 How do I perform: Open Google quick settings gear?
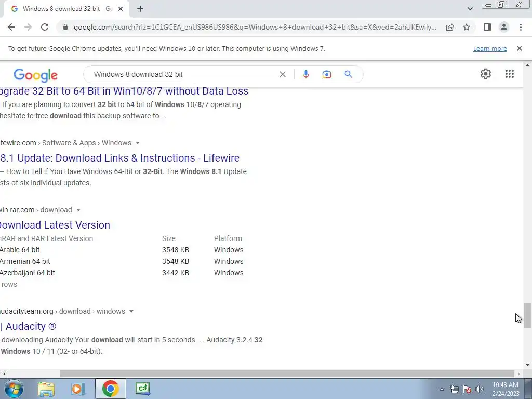[x=486, y=74]
